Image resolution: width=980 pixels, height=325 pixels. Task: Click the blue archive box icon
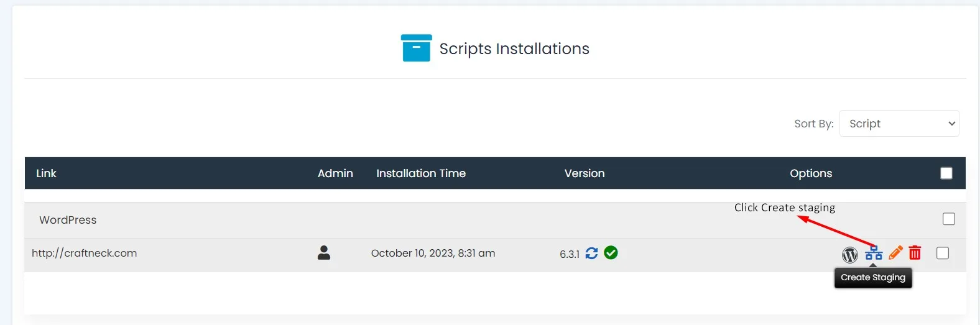tap(416, 48)
